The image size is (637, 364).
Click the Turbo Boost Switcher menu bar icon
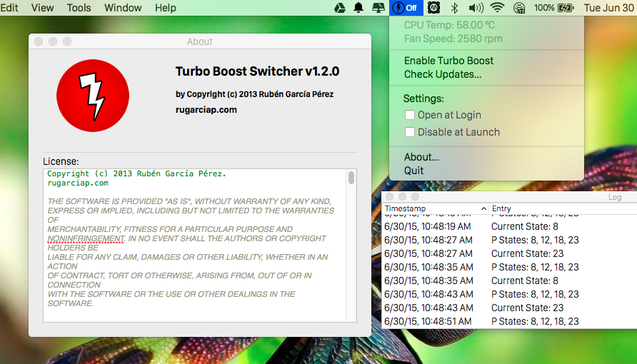pos(406,8)
